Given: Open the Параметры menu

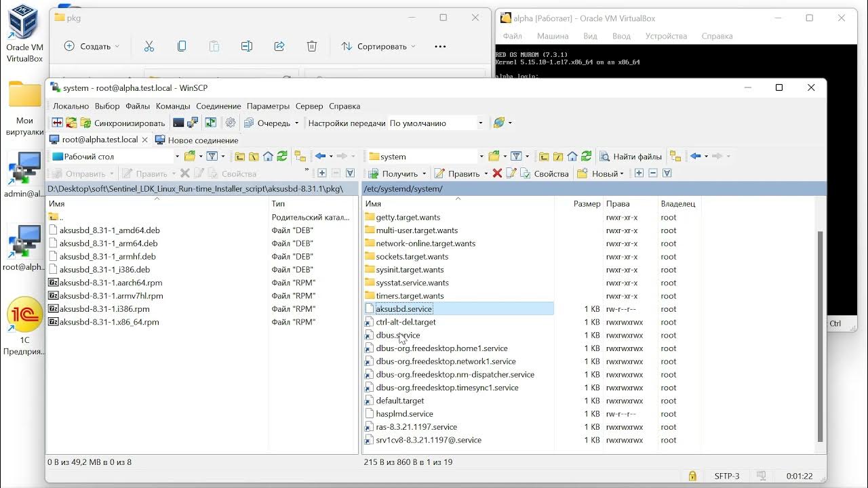Looking at the screenshot, I should (269, 106).
